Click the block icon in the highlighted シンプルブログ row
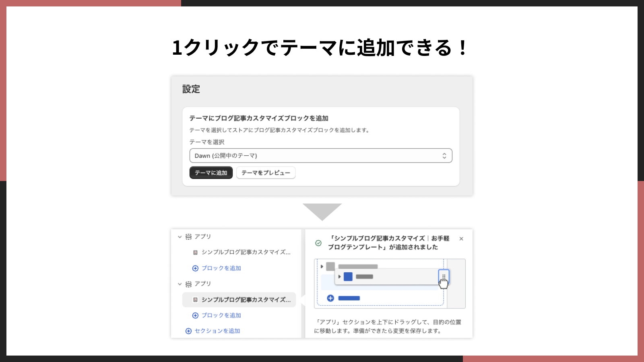The image size is (644, 362). (x=195, y=300)
